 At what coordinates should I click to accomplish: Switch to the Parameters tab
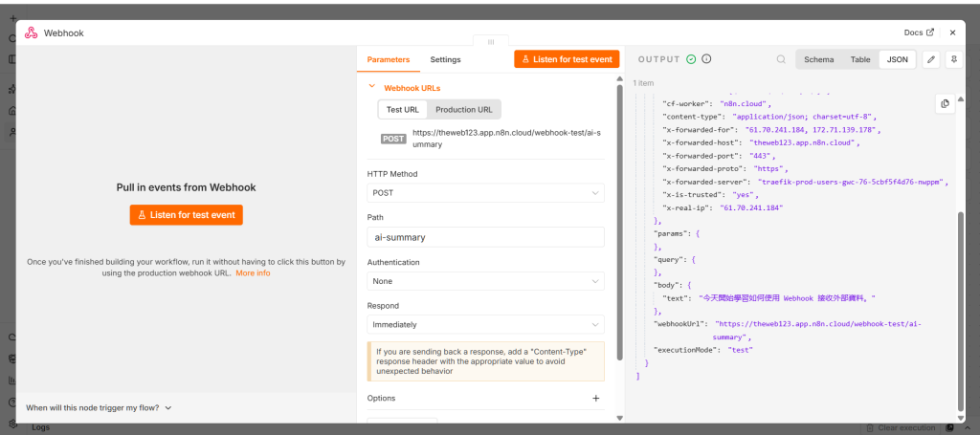click(389, 59)
